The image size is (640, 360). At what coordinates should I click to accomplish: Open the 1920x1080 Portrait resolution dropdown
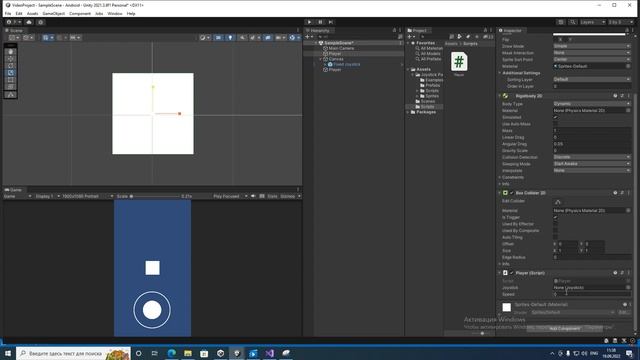point(87,196)
